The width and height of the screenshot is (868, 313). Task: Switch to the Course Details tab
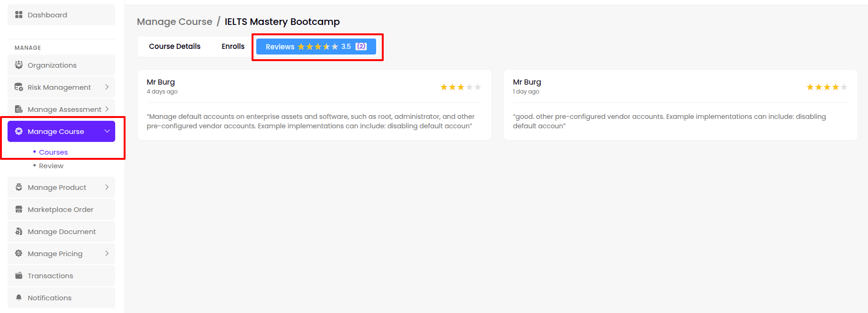(x=174, y=47)
